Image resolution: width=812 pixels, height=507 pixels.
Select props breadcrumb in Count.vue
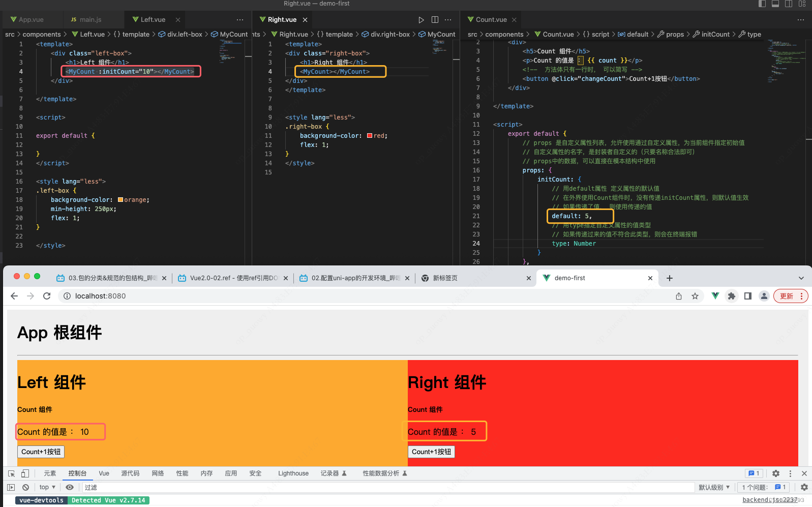click(675, 35)
